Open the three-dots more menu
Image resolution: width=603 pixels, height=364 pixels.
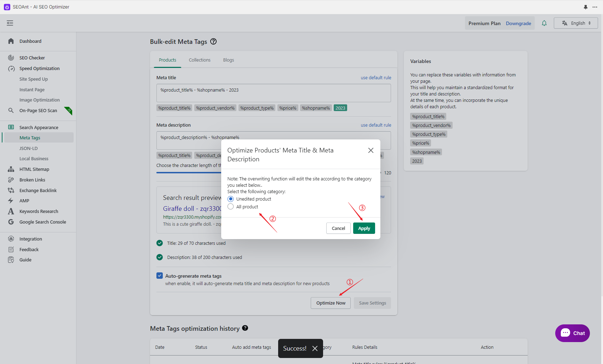[595, 7]
